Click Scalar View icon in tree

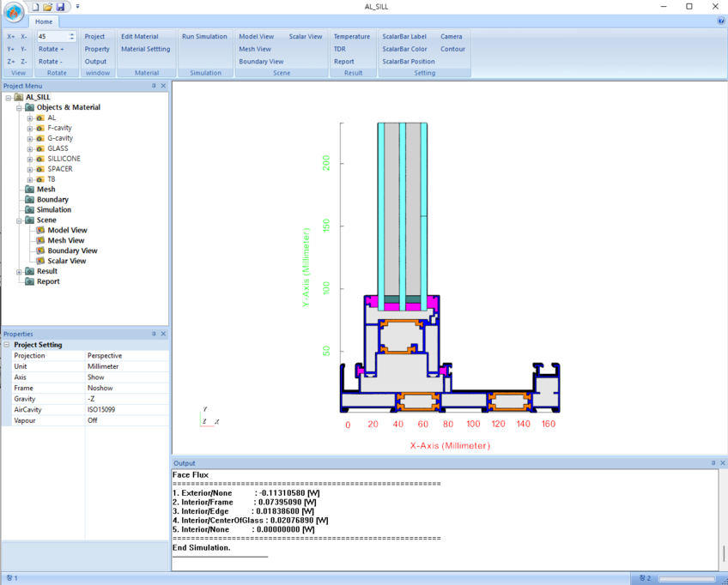pyautogui.click(x=40, y=261)
